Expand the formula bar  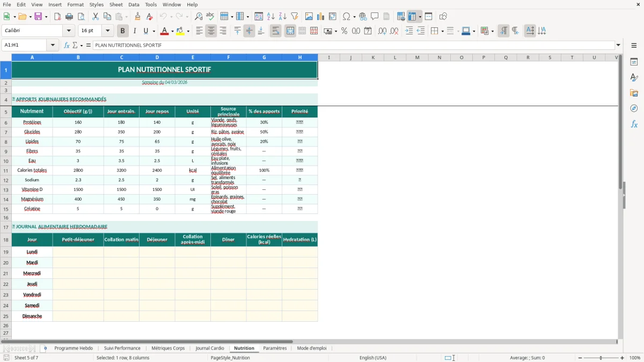coord(618,45)
